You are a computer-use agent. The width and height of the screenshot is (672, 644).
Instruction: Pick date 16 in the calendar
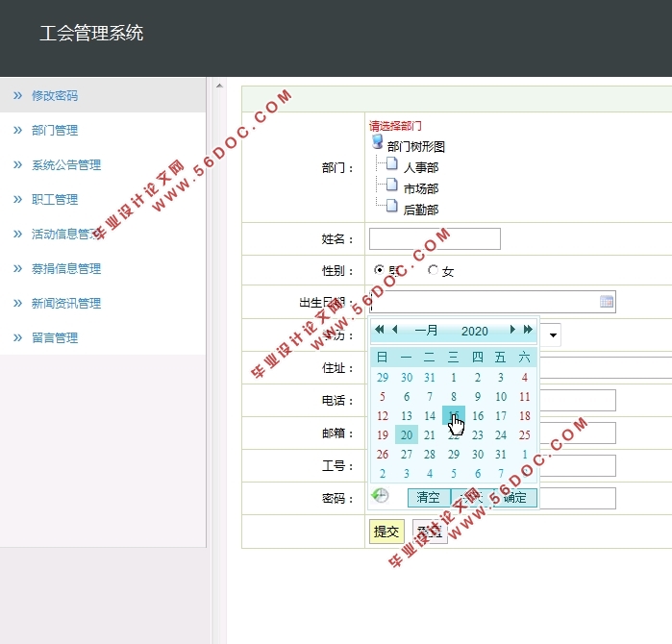pos(478,415)
